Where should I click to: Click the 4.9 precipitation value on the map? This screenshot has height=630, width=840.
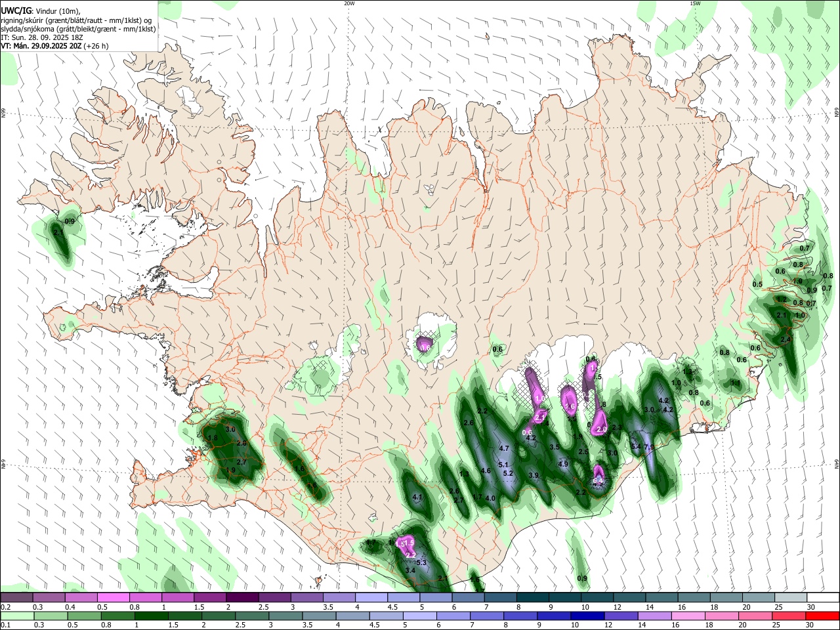click(x=563, y=464)
